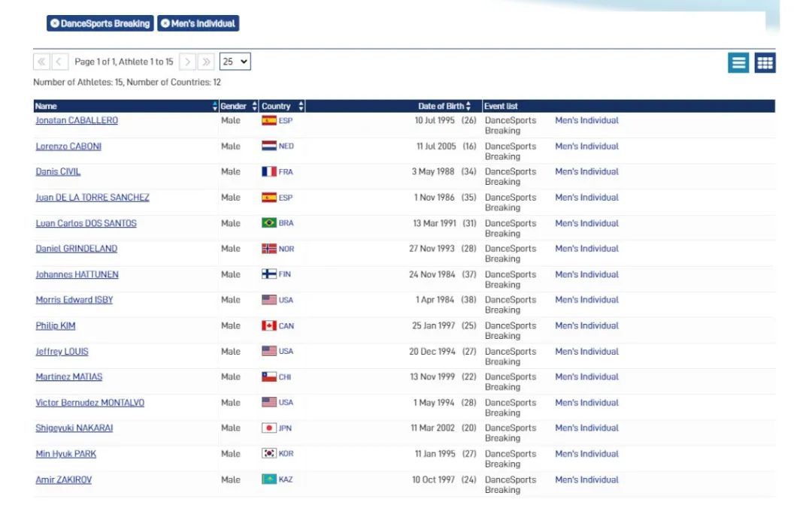Screen dimensions: 812x508
Task: Go to next page arrow
Action: pos(188,62)
